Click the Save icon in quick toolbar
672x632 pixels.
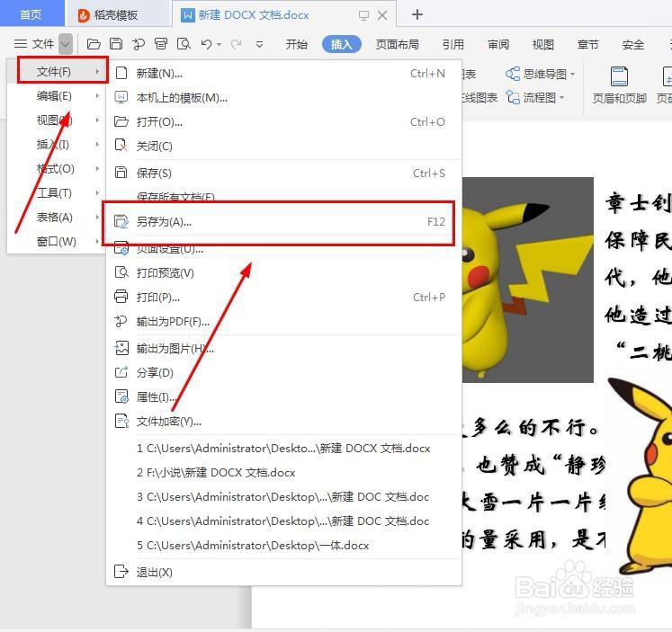coord(116,44)
